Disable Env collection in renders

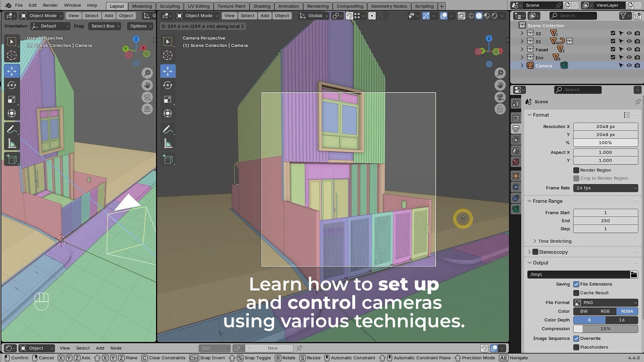click(x=637, y=57)
